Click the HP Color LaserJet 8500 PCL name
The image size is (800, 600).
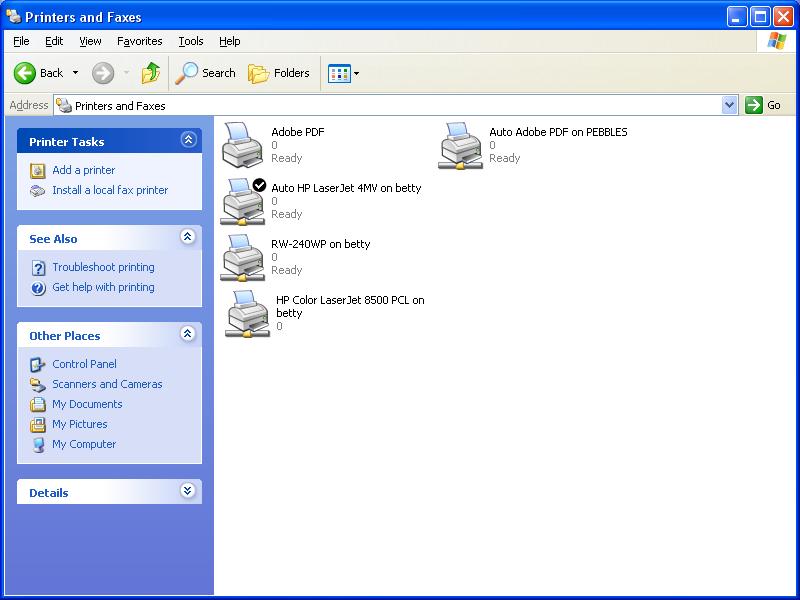[x=350, y=306]
